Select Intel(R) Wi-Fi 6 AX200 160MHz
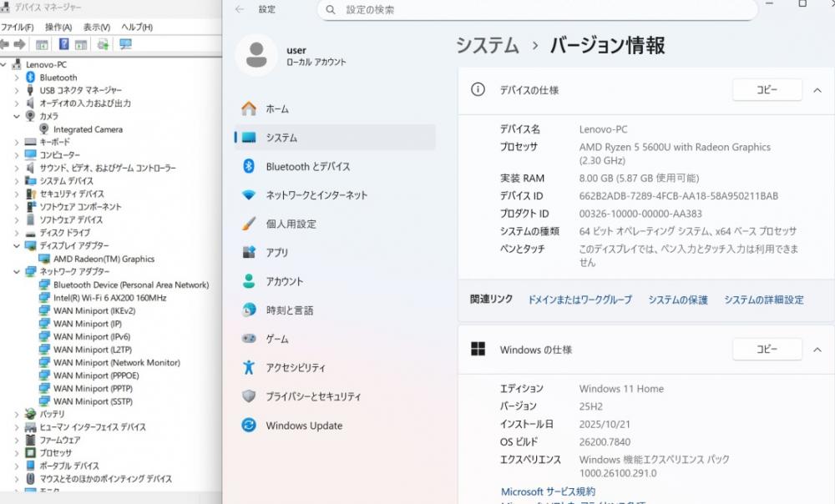Screen dimensions: 835x504 tap(109, 298)
